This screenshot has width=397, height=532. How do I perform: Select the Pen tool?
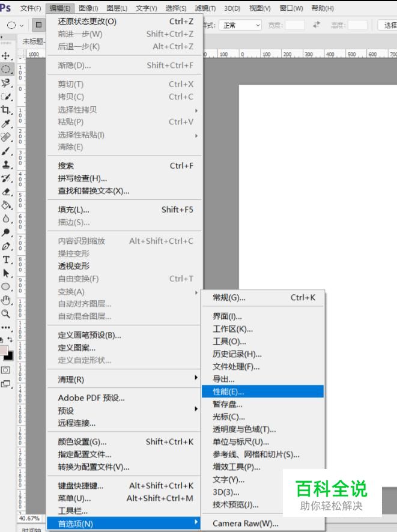[6, 246]
